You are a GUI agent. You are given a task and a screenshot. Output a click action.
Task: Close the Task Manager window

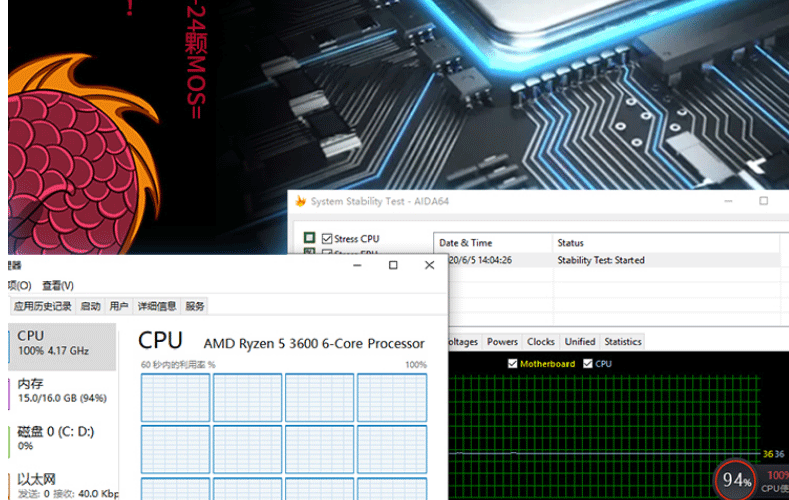coord(430,265)
